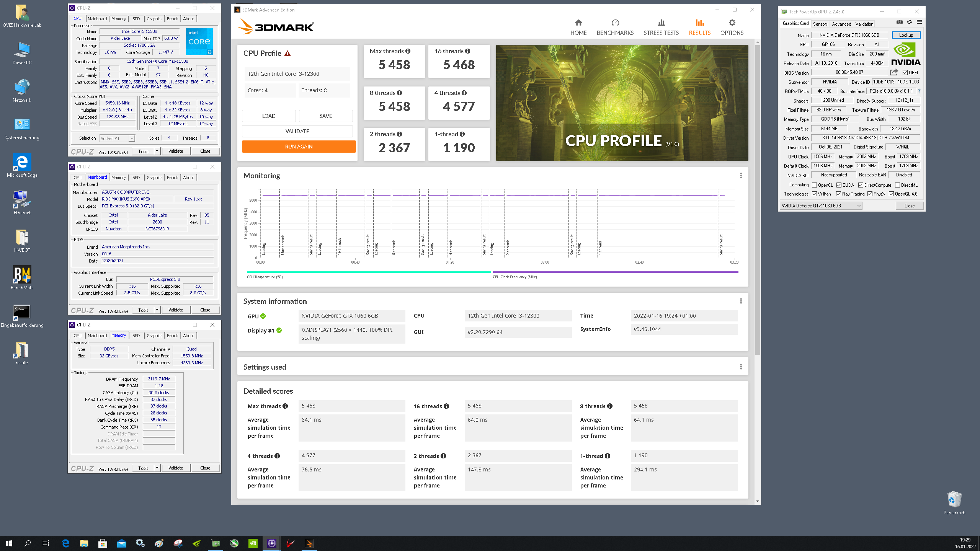Open CPU-Z from the taskbar
Viewport: 980px width, 551px height.
[272, 543]
